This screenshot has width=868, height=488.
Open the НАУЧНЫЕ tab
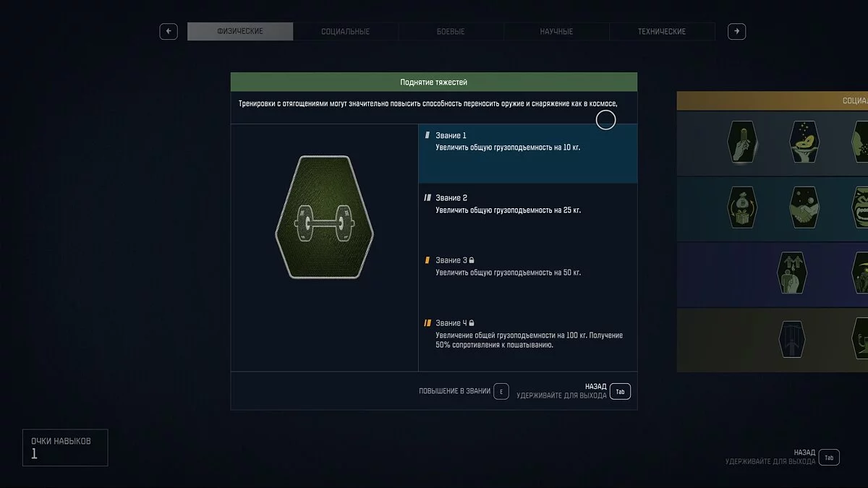556,31
